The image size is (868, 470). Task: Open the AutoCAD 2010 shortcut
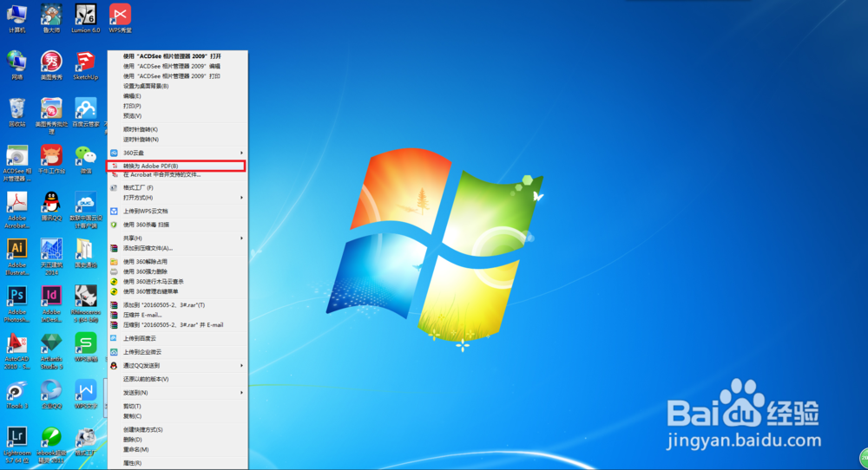(x=16, y=351)
